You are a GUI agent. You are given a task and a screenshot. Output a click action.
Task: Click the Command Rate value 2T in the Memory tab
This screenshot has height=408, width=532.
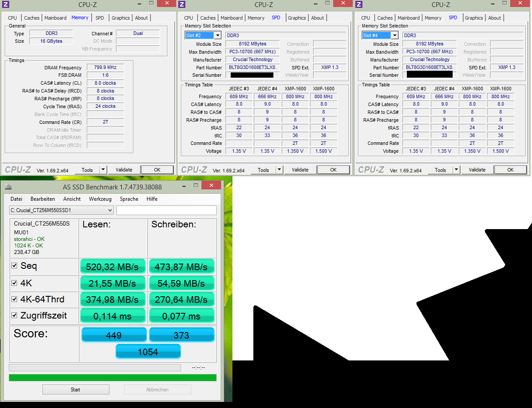tap(105, 122)
